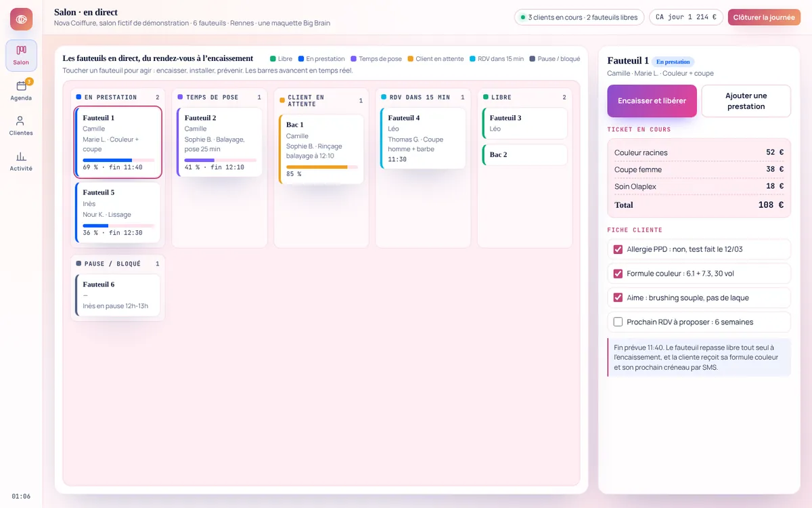Click the Pause / bloqué legend label
This screenshot has width=812, height=508.
[x=559, y=59]
